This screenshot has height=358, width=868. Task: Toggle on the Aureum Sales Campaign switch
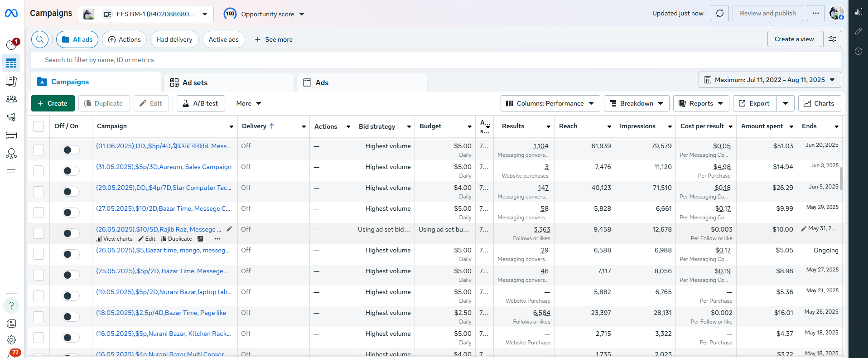[71, 171]
